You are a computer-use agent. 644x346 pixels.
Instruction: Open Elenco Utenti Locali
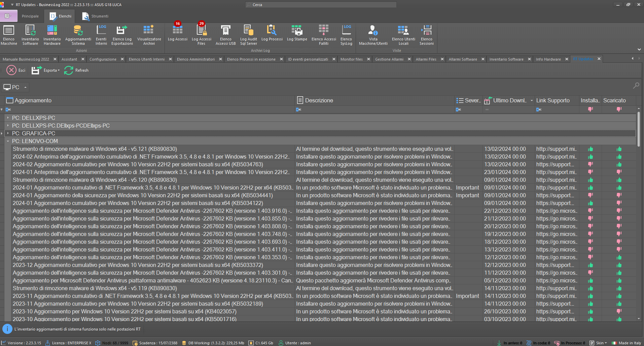(x=403, y=35)
